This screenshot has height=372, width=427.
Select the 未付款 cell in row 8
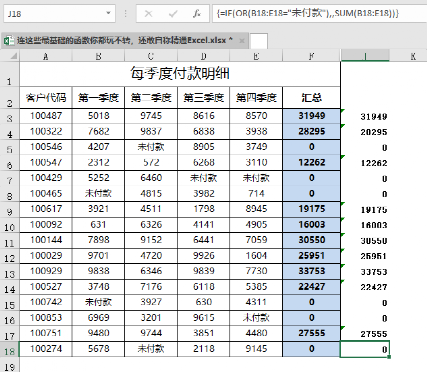[x=98, y=194]
